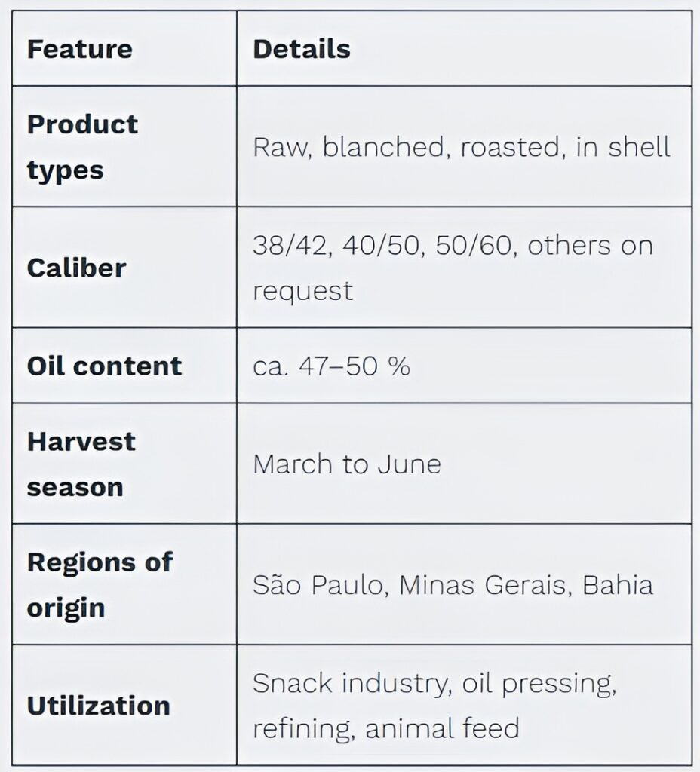Click the 'Raw, blanched, roasted, in shell' cell
Image resolution: width=700 pixels, height=772 pixels.
coord(461,147)
